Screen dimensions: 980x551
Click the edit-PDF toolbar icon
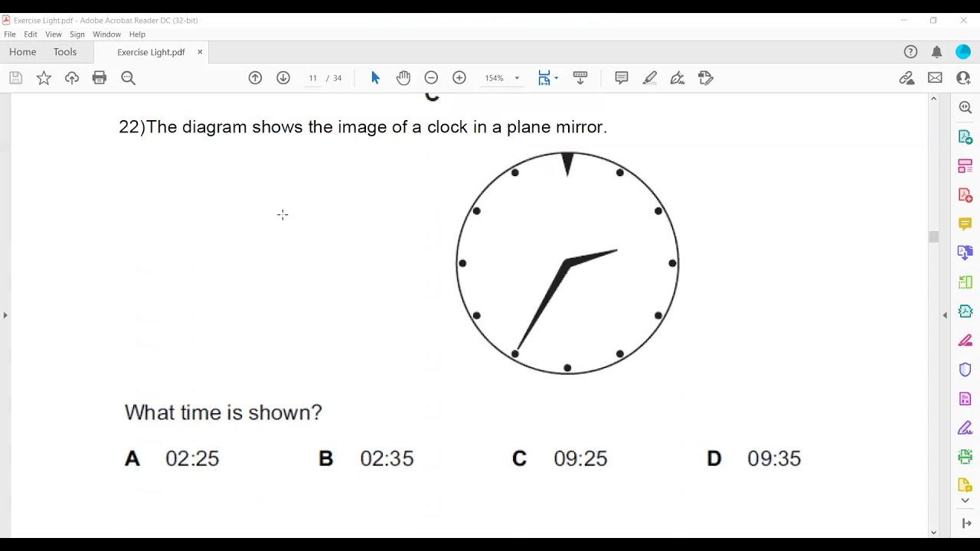706,78
